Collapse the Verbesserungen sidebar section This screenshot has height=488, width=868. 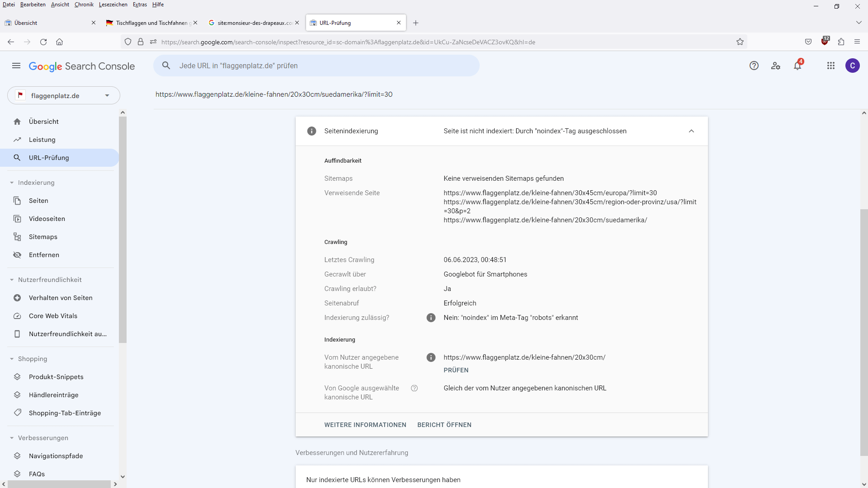click(x=12, y=438)
